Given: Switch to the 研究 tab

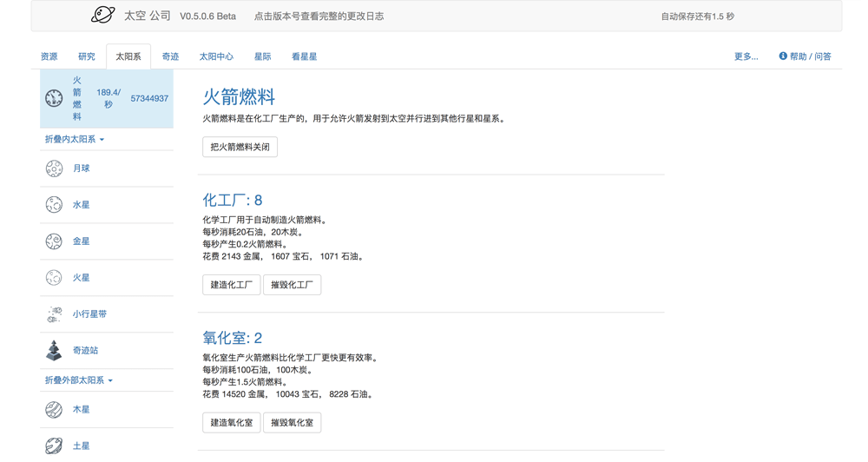Looking at the screenshot, I should 86,56.
